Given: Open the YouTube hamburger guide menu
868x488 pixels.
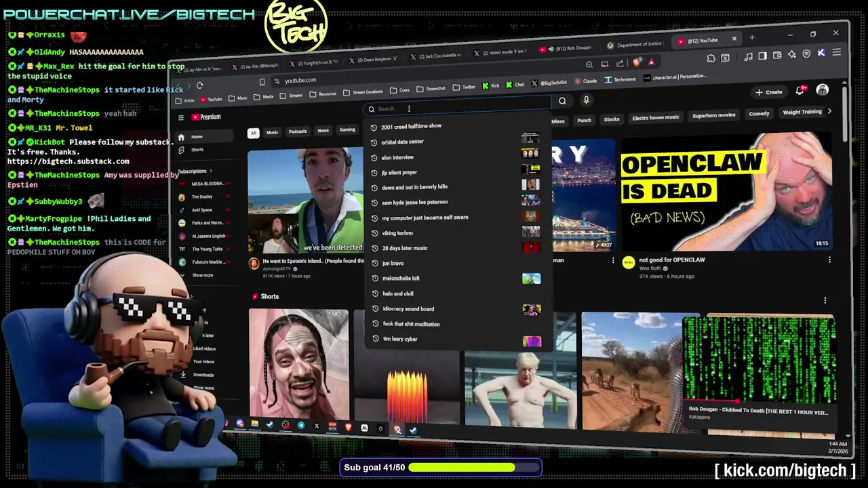Looking at the screenshot, I should 181,117.
